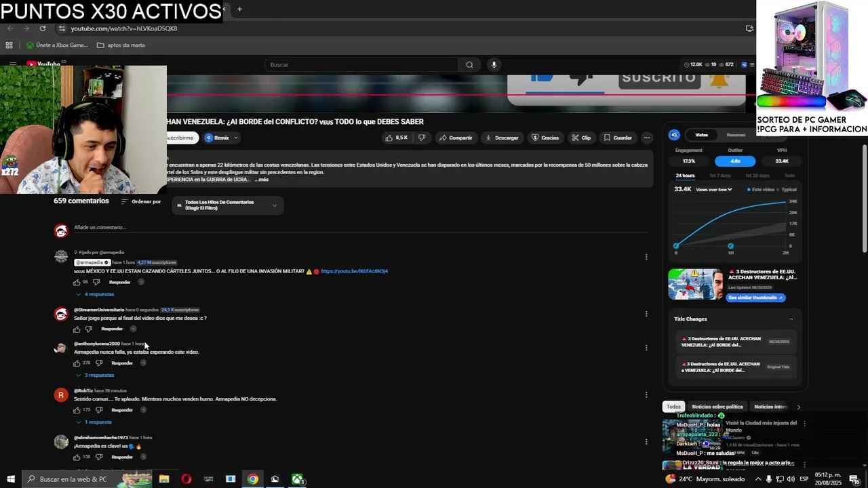Save video with the Guardar button
The height and width of the screenshot is (488, 868).
coord(618,138)
